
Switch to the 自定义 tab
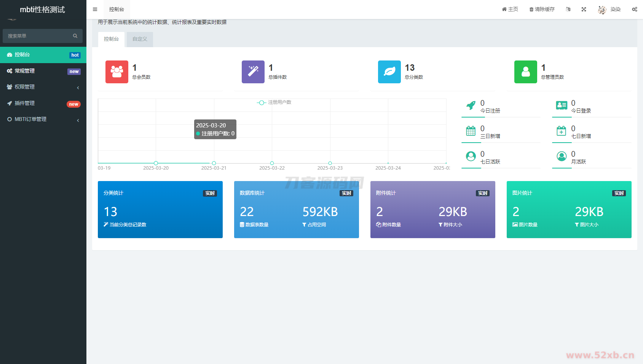coord(140,39)
